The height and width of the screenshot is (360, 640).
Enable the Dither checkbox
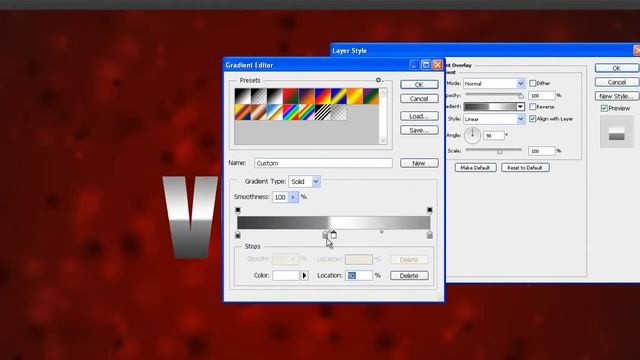point(533,83)
